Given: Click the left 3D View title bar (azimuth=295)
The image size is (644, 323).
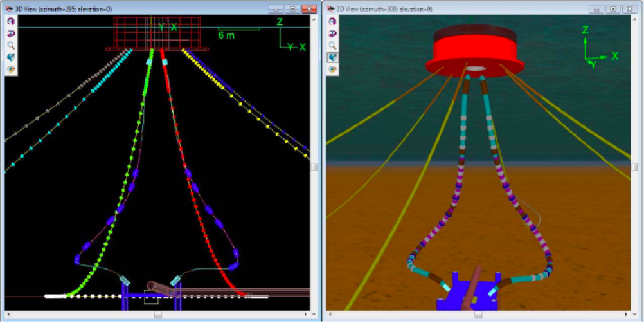Looking at the screenshot, I should [x=129, y=9].
